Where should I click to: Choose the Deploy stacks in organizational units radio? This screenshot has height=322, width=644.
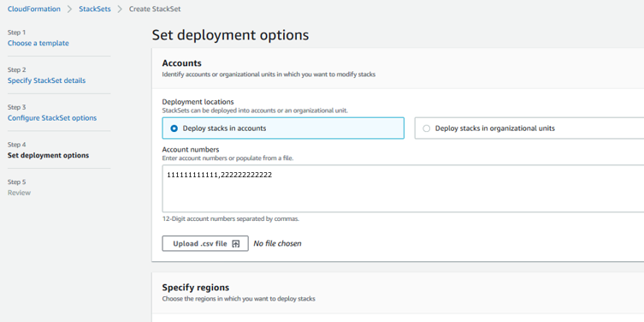[x=426, y=128]
